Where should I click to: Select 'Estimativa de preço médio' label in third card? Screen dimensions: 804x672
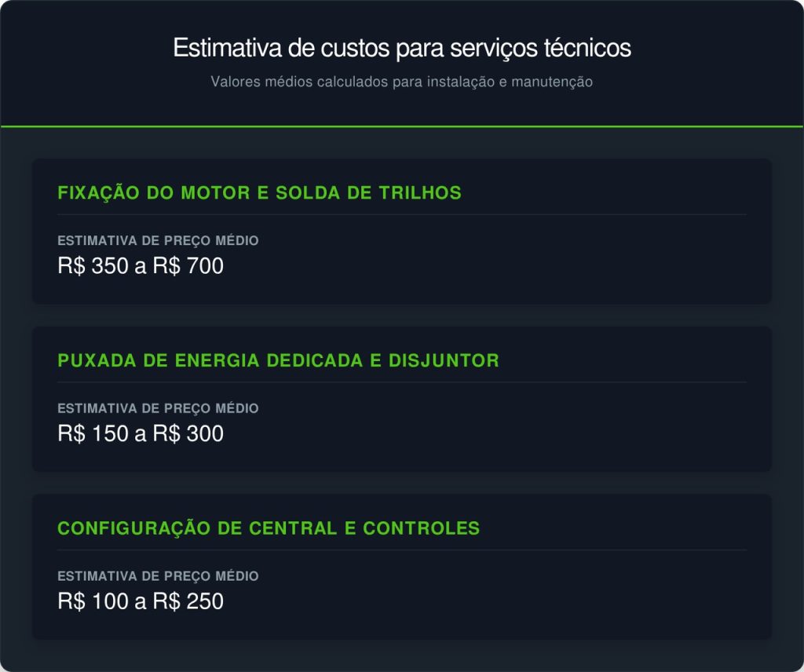point(158,576)
